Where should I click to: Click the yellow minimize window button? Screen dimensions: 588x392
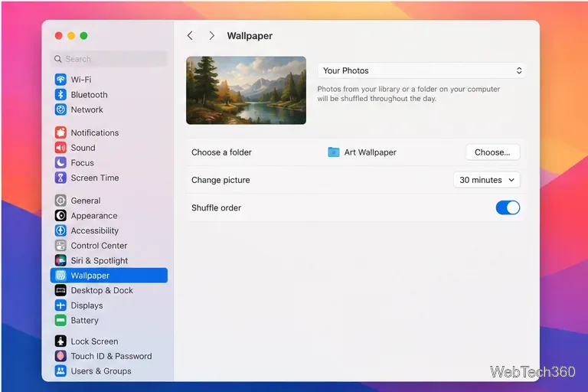[71, 36]
